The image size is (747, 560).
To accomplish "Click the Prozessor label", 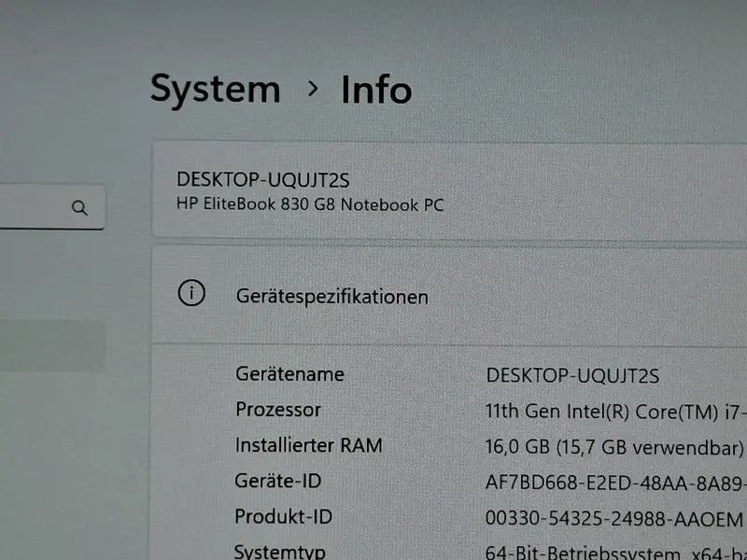I will [x=278, y=410].
